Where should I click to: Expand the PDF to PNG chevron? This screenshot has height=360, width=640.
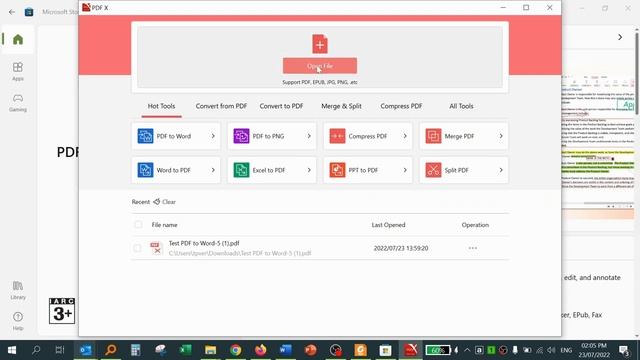(x=309, y=136)
